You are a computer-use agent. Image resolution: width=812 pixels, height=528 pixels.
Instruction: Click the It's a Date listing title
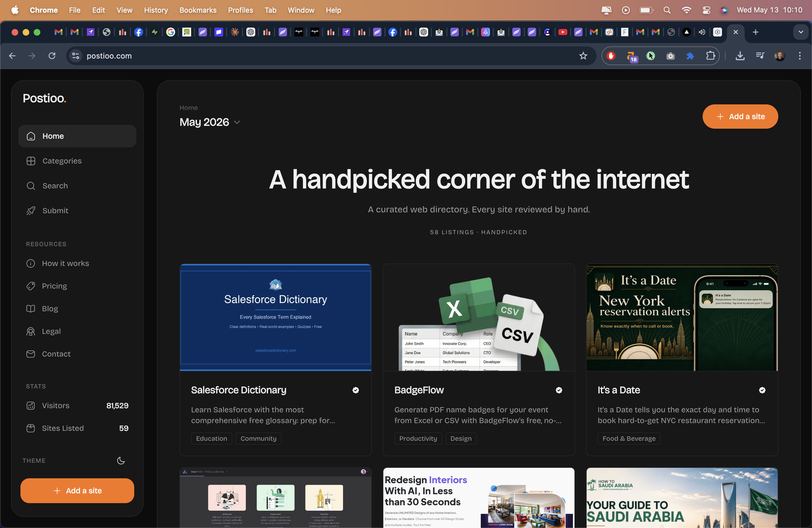(619, 390)
